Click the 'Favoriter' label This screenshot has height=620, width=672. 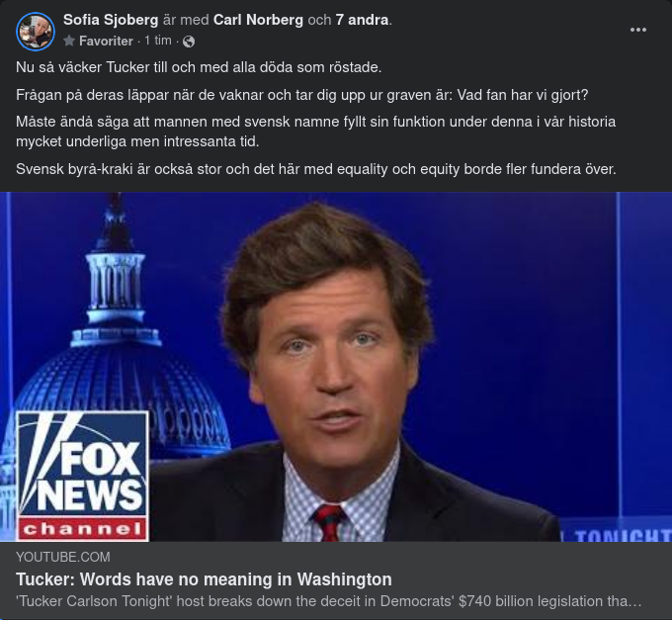[x=106, y=42]
